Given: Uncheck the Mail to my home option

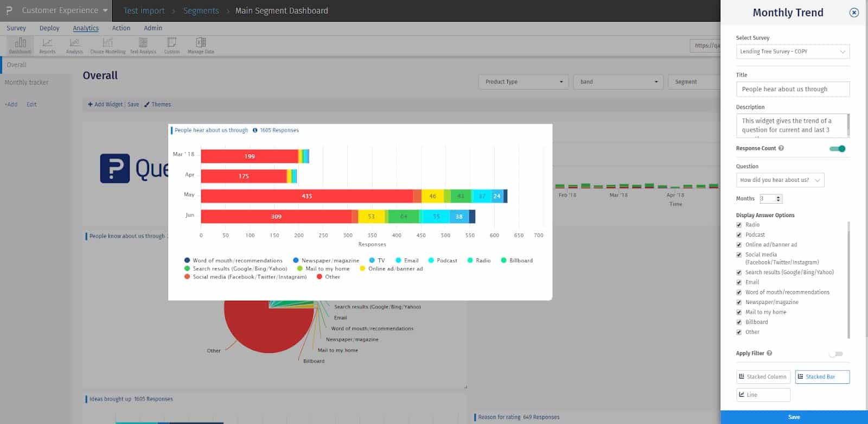Looking at the screenshot, I should pos(739,312).
